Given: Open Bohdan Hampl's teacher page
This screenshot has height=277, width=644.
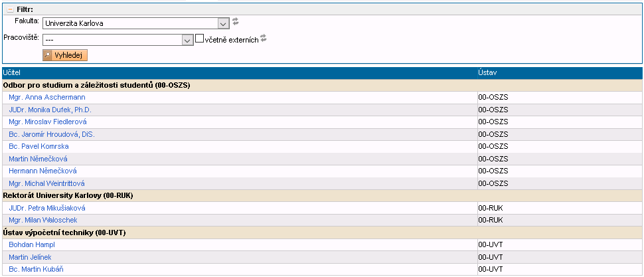Looking at the screenshot, I should coord(32,244).
